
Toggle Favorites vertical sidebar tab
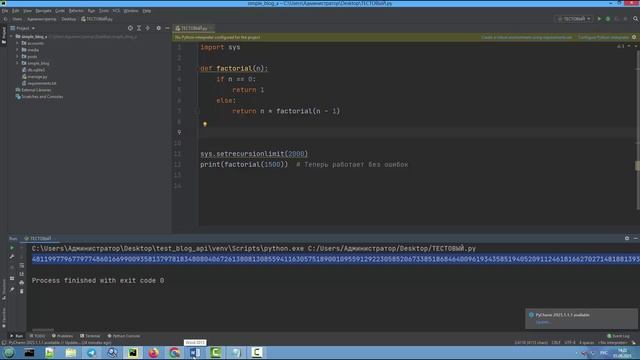click(x=3, y=318)
